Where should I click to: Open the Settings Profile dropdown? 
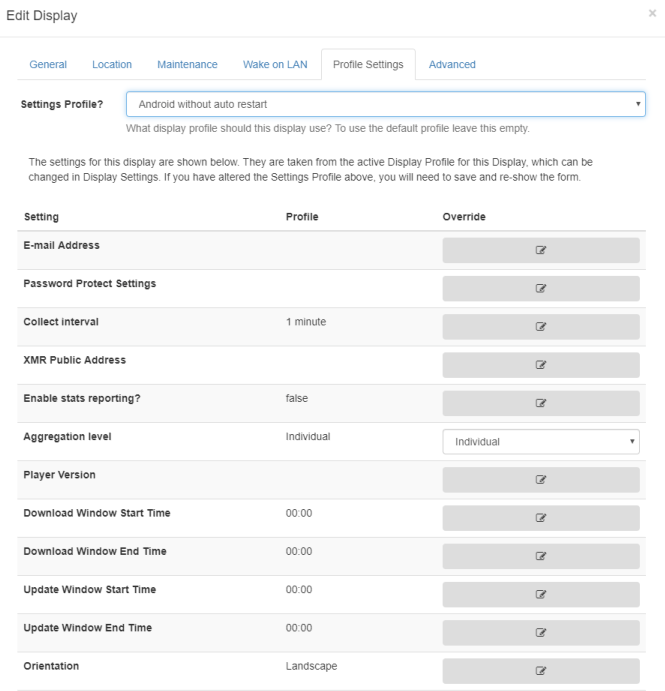coord(385,104)
